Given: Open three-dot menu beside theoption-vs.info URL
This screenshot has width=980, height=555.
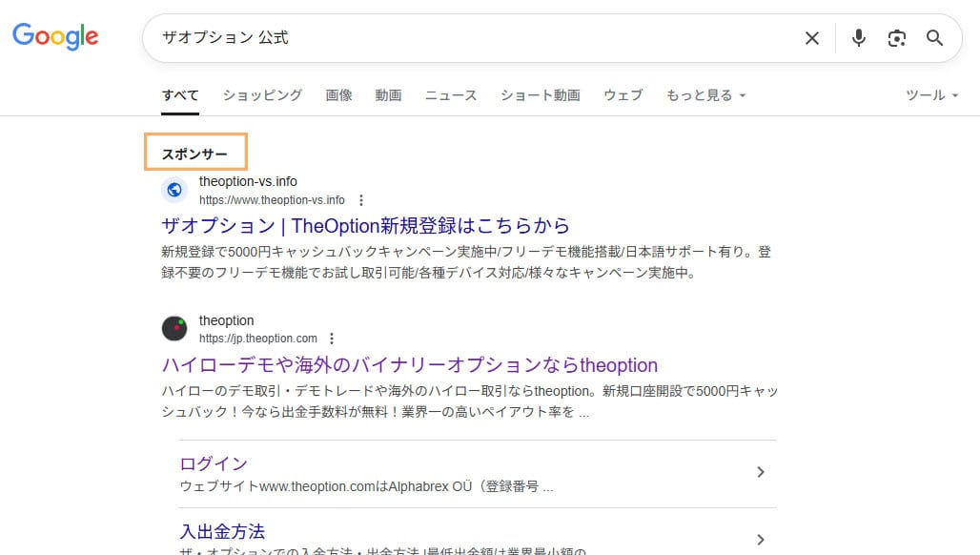Looking at the screenshot, I should click(x=360, y=200).
